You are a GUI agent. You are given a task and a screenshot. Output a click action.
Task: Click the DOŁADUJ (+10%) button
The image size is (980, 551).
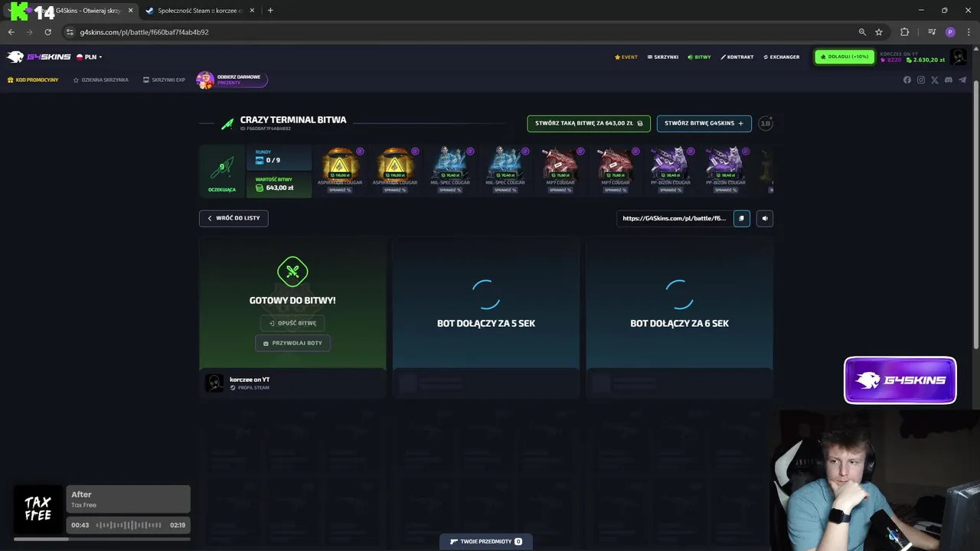point(844,57)
